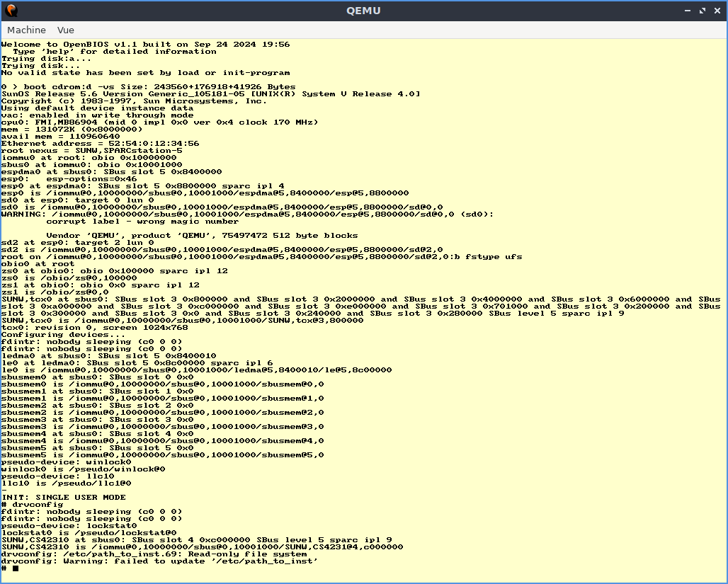Screen dimensions: 728x584
Task: Maximize the QEMU window
Action: pyautogui.click(x=703, y=11)
